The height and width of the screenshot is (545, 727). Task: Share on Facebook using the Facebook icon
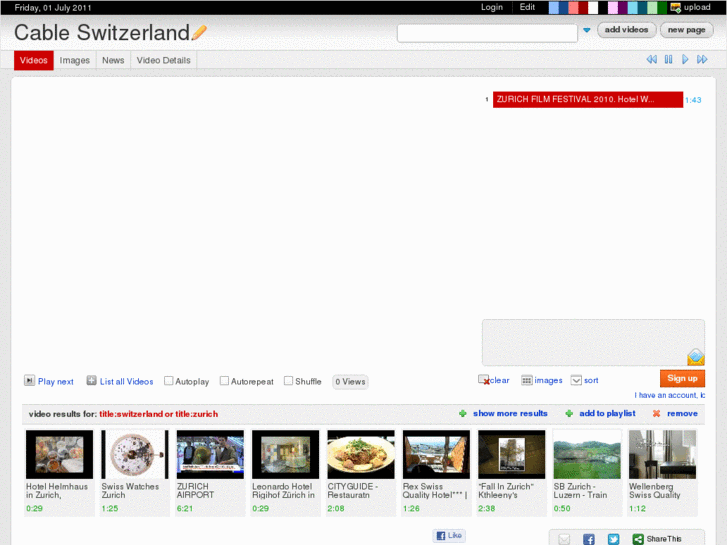589,539
